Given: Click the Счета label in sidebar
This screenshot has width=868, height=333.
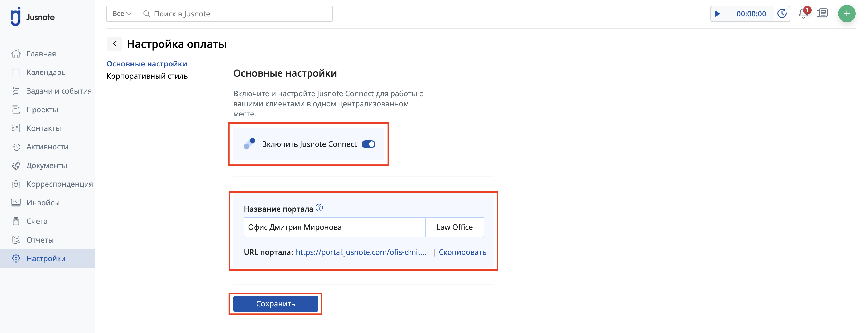Looking at the screenshot, I should [37, 221].
